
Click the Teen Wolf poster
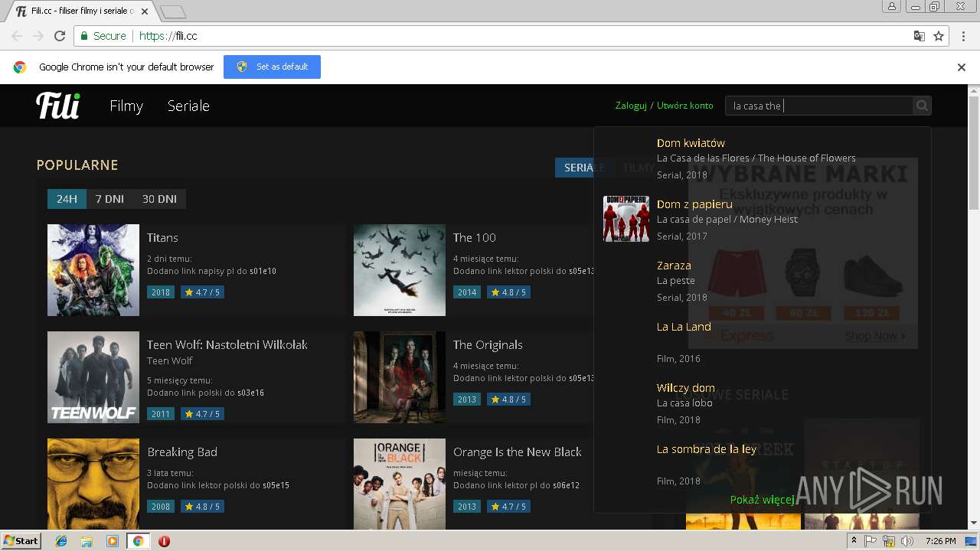point(93,377)
